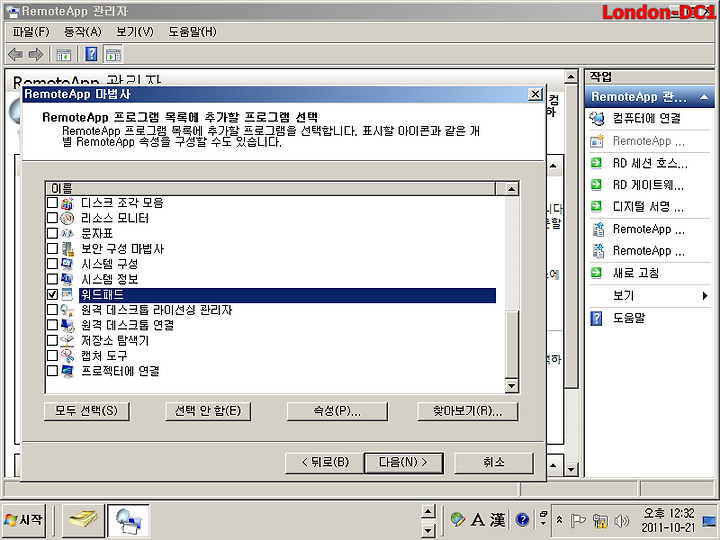
Task: Open the 시작 Start button
Action: coord(24,520)
